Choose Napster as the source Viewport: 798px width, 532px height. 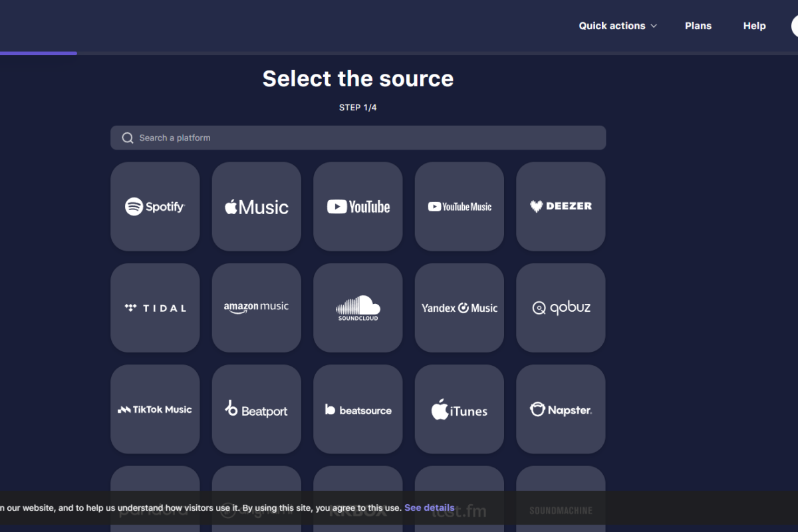tap(561, 410)
